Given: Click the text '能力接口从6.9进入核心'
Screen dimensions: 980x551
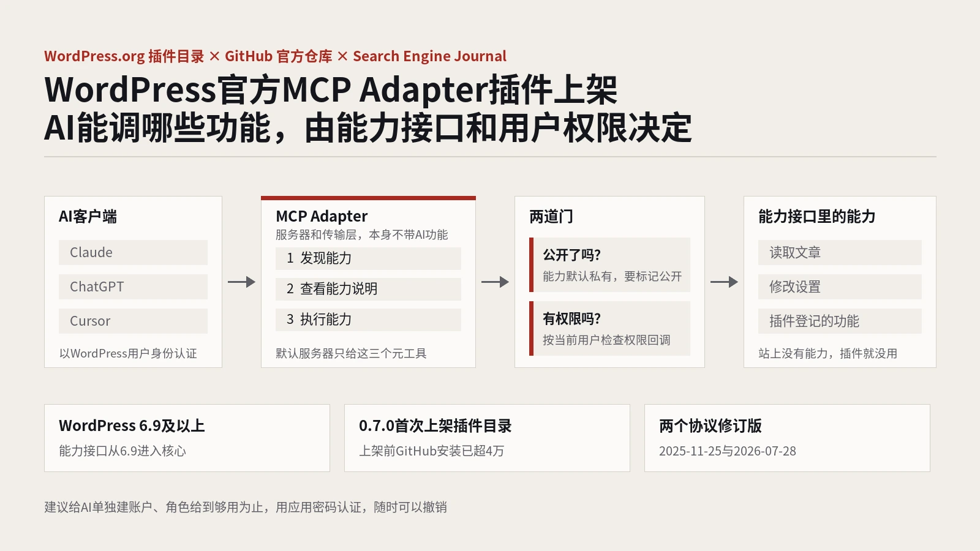Looking at the screenshot, I should (x=123, y=451).
